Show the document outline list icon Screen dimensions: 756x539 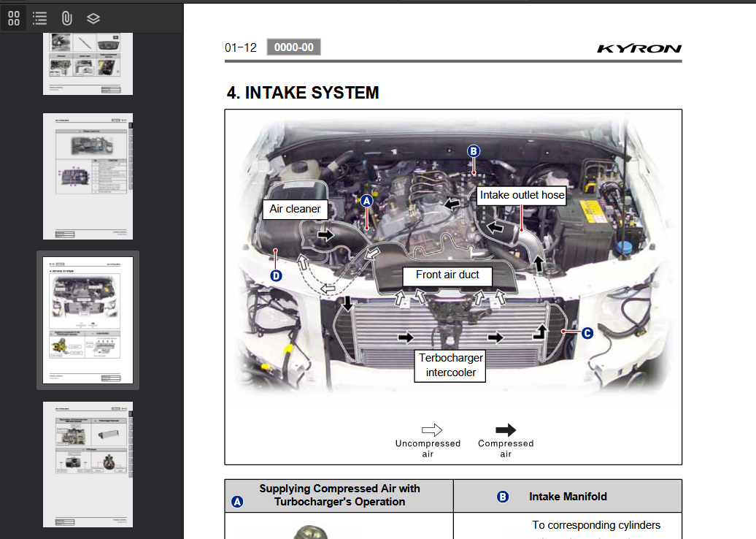click(x=39, y=18)
